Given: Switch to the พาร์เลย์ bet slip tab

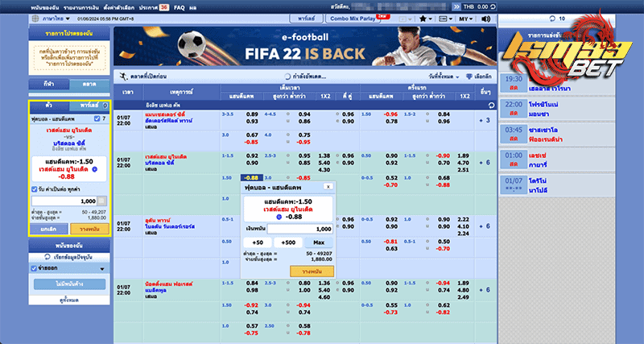Looking at the screenshot, I should click(x=89, y=106).
